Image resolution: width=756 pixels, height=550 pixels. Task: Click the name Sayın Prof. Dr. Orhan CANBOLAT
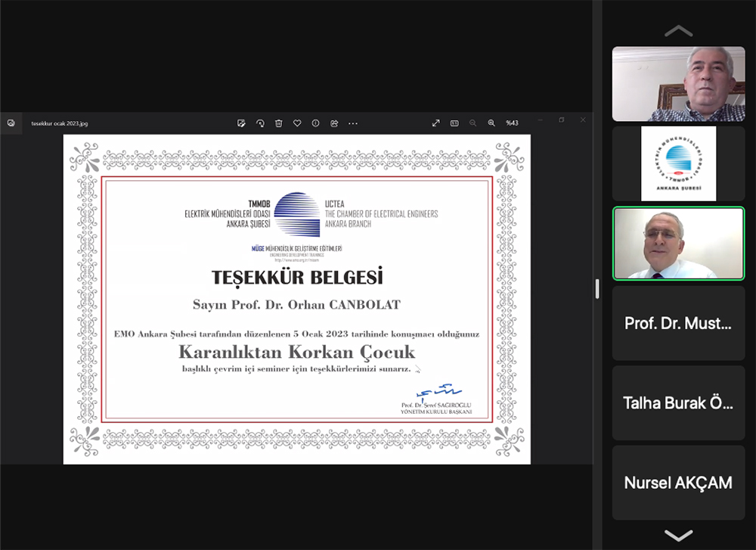[x=296, y=305]
